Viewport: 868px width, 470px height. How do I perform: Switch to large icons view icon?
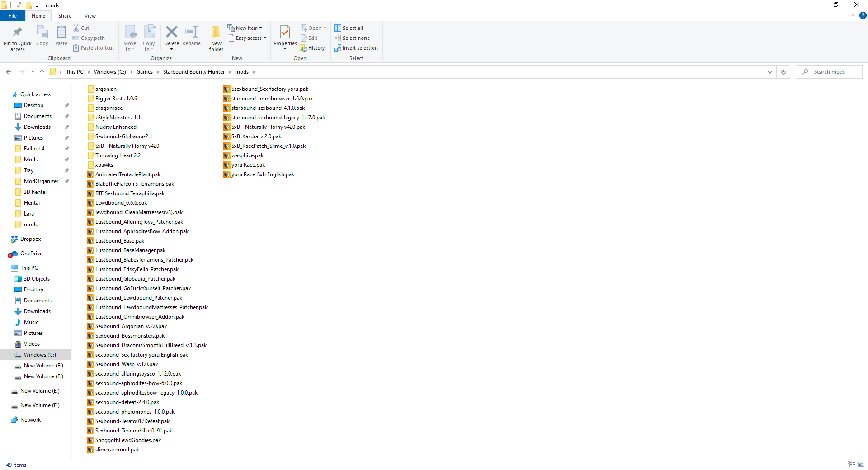click(x=861, y=465)
